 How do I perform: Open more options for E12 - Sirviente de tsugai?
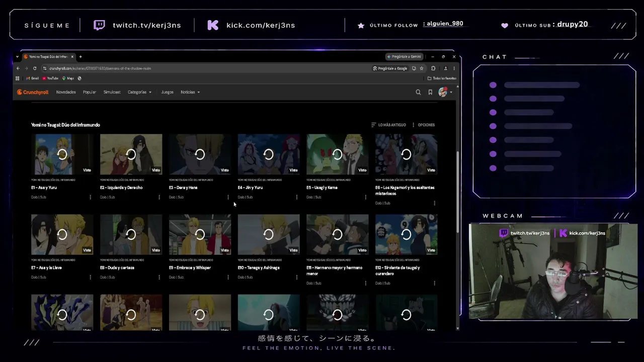[x=435, y=283]
